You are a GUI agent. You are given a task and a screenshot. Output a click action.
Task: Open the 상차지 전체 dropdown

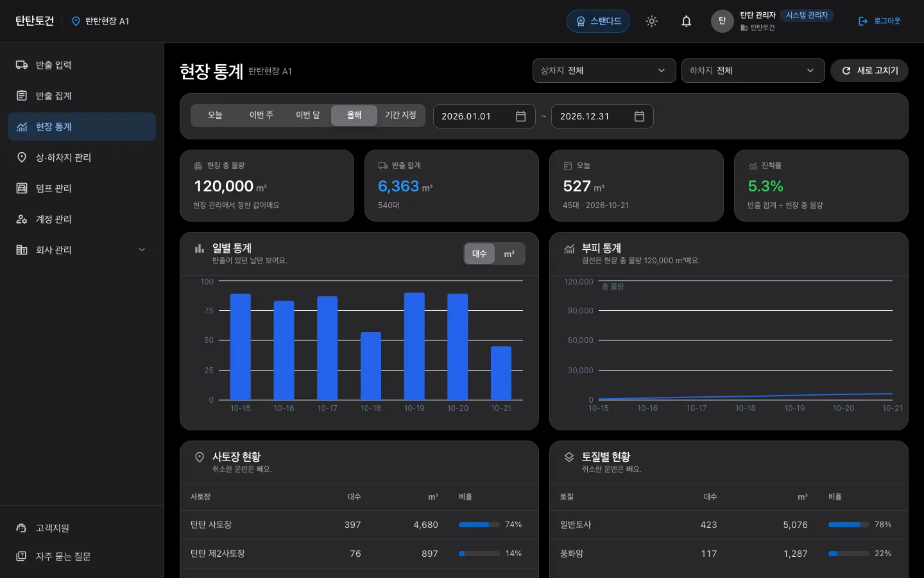(x=604, y=71)
